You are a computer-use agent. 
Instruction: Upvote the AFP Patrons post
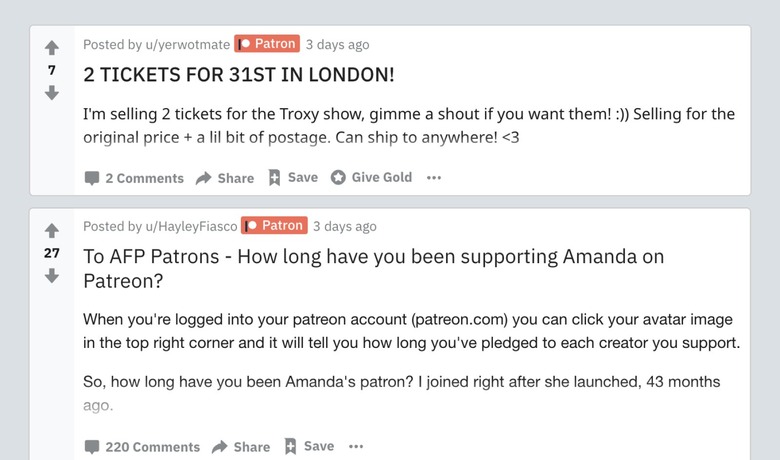[52, 230]
